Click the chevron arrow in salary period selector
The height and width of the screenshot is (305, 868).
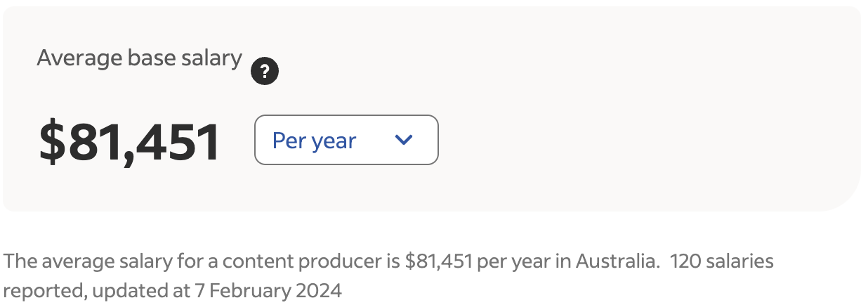[x=403, y=140]
